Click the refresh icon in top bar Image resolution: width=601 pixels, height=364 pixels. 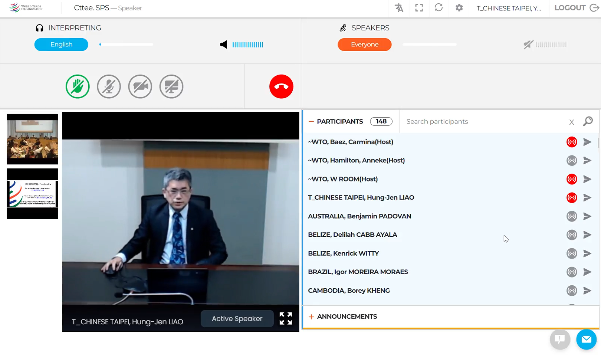439,8
